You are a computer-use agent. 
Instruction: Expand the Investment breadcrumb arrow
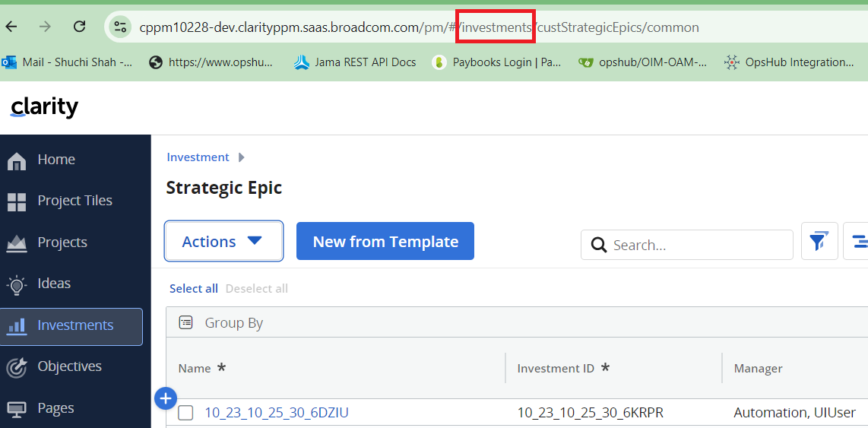coord(242,157)
